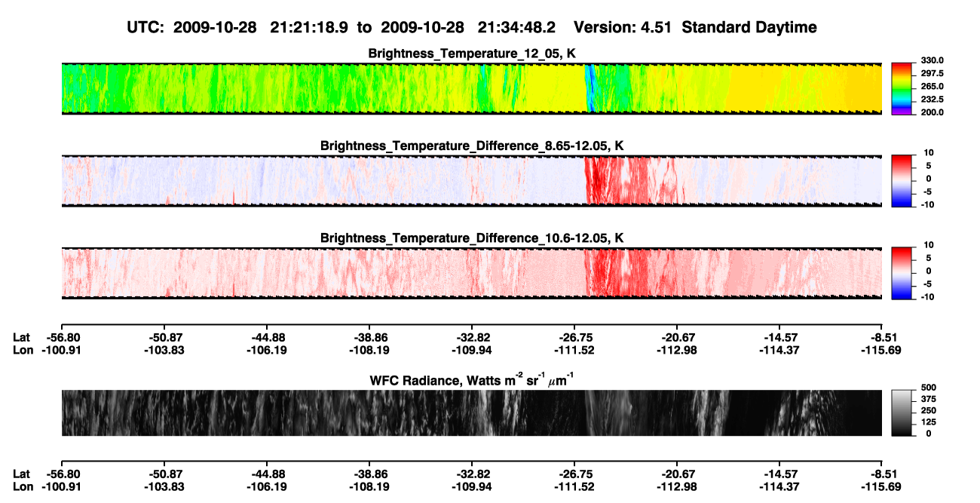
Task: Click the 'UTC:' label in header
Action: point(145,28)
